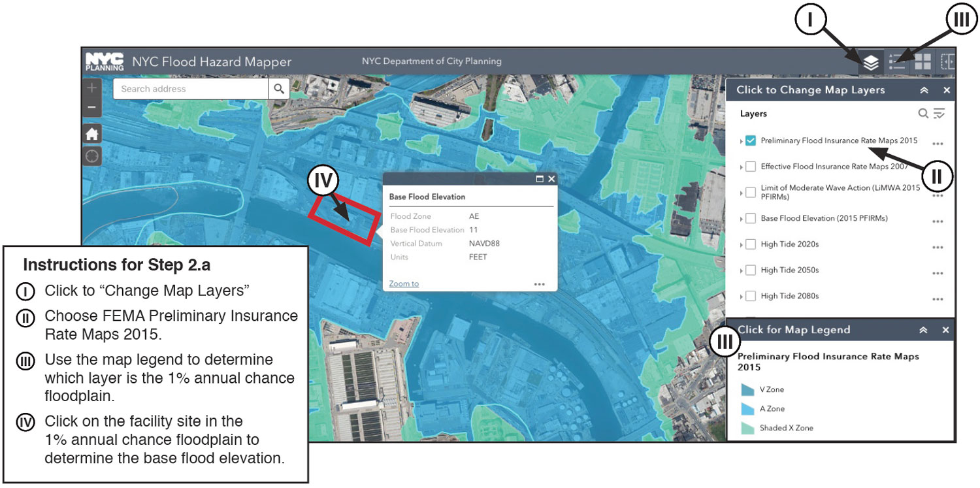The width and height of the screenshot is (980, 488).
Task: Open the map legend icon
Action: click(897, 63)
